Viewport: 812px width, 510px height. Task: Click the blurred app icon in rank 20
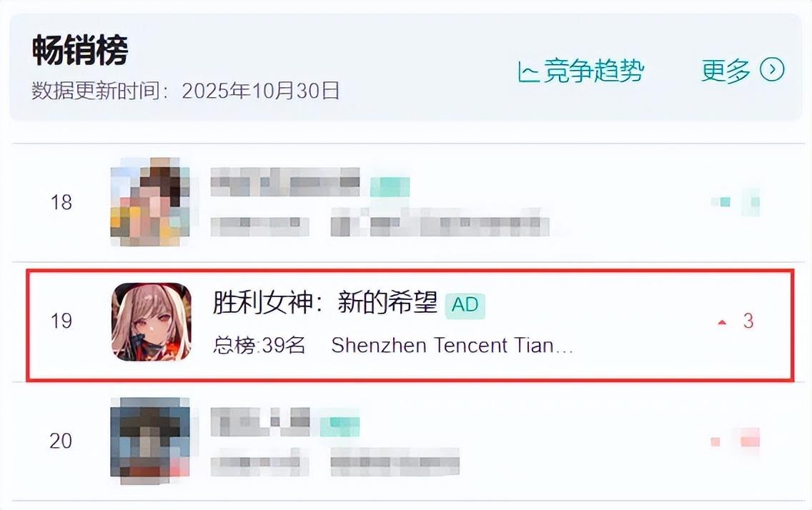click(150, 441)
